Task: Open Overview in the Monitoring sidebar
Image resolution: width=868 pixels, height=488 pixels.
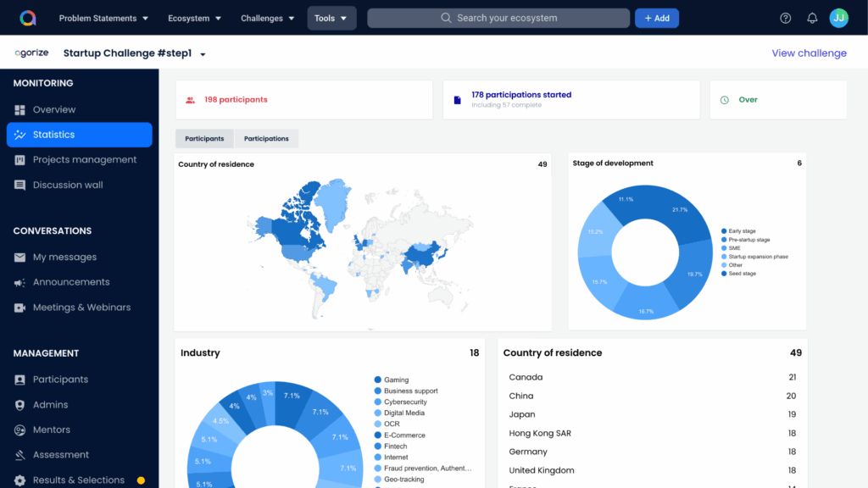Action: pos(54,110)
